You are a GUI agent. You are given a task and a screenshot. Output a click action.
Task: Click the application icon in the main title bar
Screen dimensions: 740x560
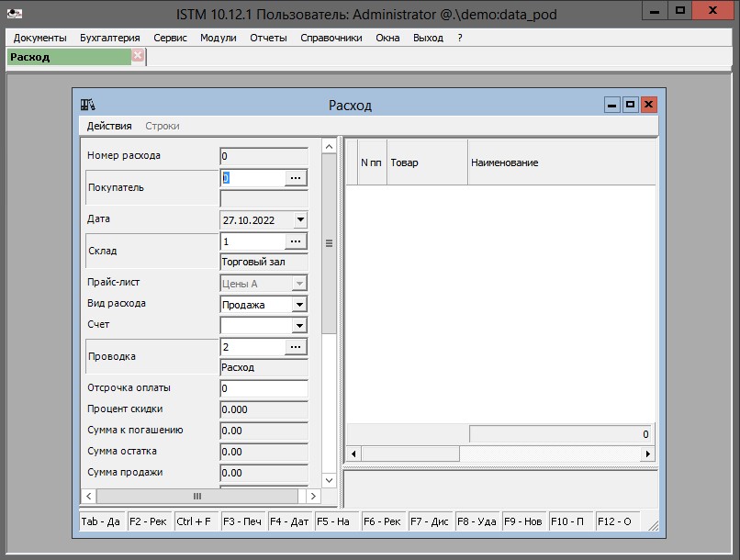click(x=14, y=13)
